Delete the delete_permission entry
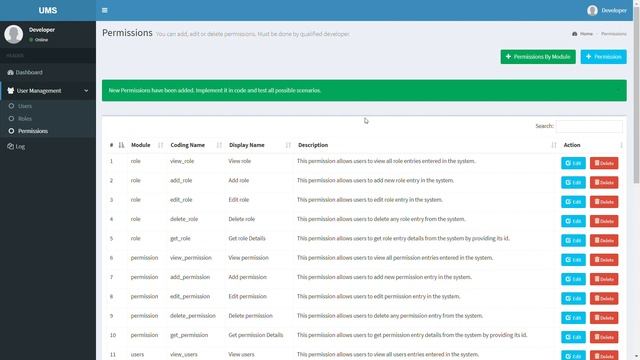The height and width of the screenshot is (360, 640). click(604, 318)
